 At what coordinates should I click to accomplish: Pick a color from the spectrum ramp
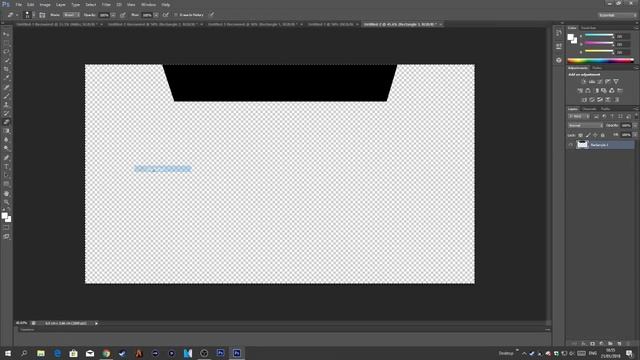(x=600, y=61)
